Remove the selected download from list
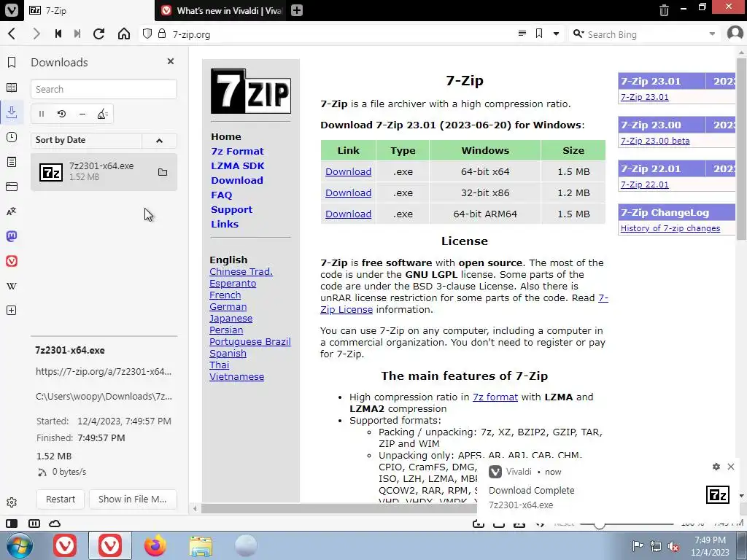Viewport: 747px width, 560px height. (x=82, y=114)
